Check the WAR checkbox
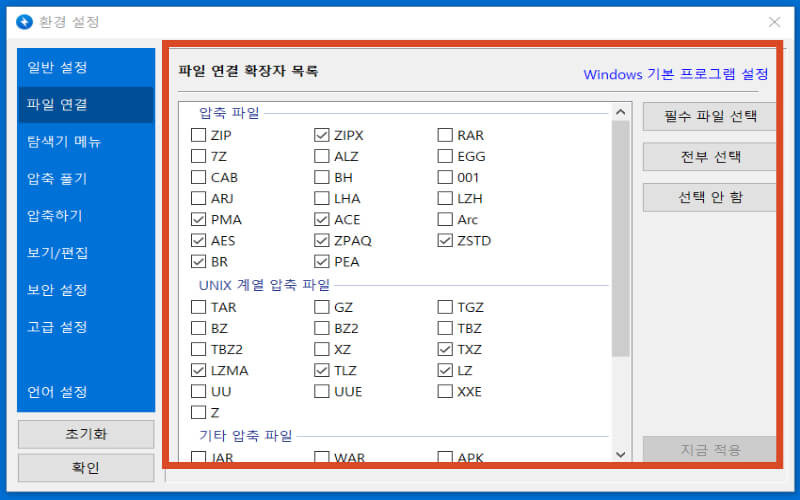Viewport: 800px width, 500px height. (x=321, y=457)
